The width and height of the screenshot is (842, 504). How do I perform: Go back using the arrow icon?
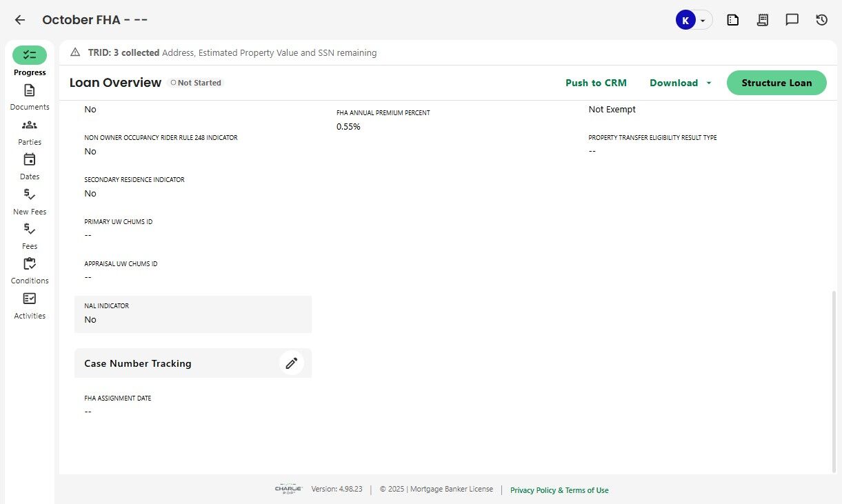pos(20,20)
